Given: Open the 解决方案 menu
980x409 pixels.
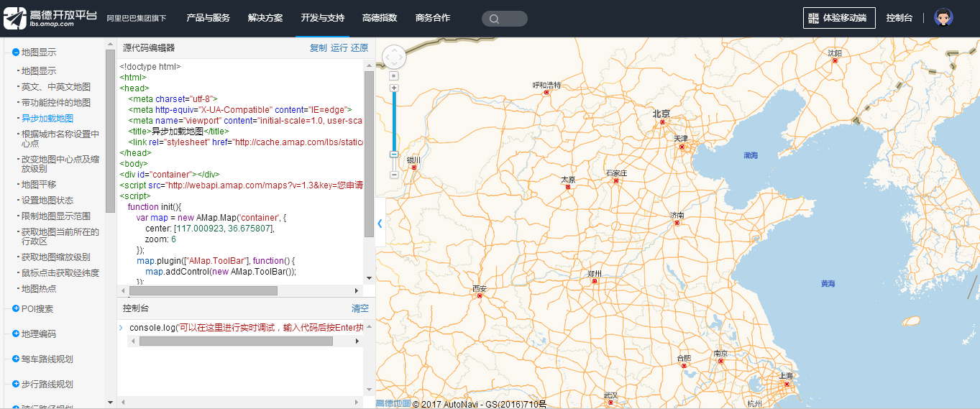Looking at the screenshot, I should [x=265, y=18].
